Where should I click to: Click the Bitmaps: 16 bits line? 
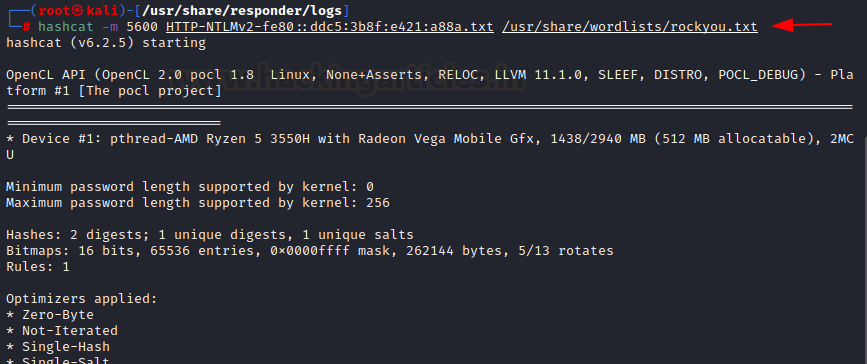pyautogui.click(x=310, y=251)
